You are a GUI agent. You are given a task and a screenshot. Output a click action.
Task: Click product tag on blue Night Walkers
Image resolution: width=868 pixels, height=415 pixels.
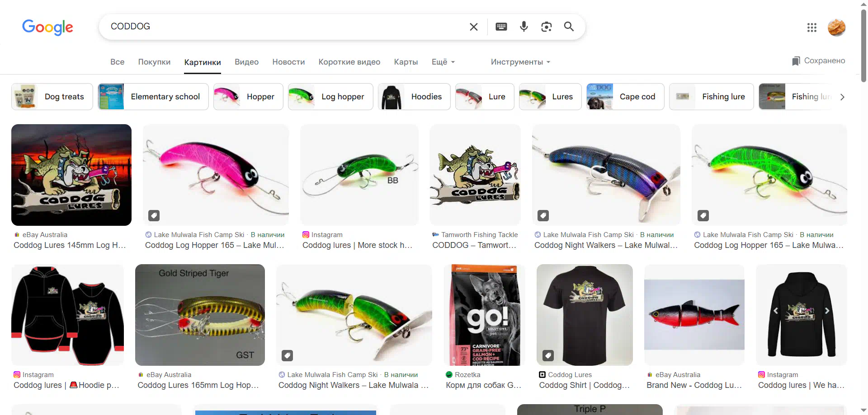click(x=543, y=215)
